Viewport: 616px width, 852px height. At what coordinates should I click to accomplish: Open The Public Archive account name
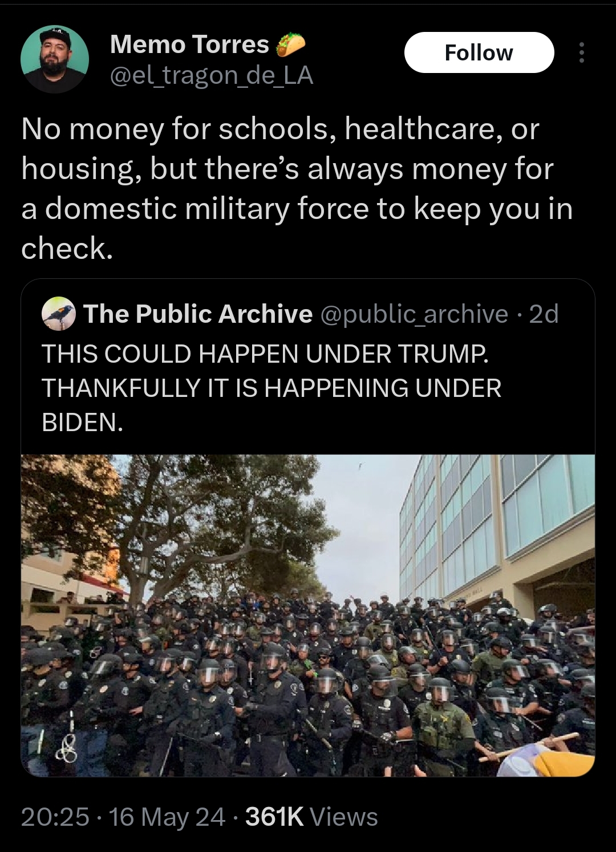(198, 314)
